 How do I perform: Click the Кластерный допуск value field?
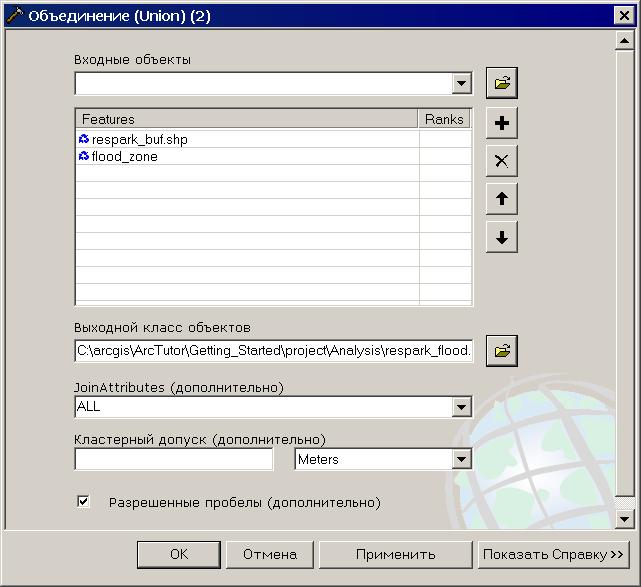[x=174, y=459]
